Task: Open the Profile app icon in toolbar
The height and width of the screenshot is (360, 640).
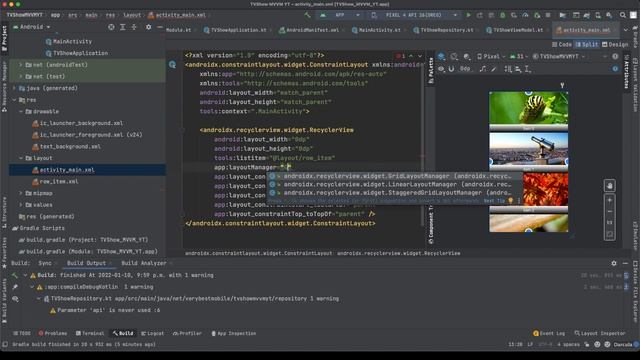Action: [x=525, y=15]
